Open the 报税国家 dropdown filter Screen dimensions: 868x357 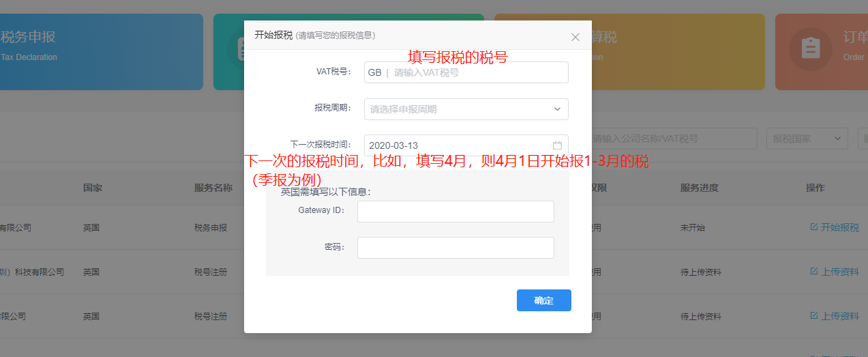[x=807, y=139]
